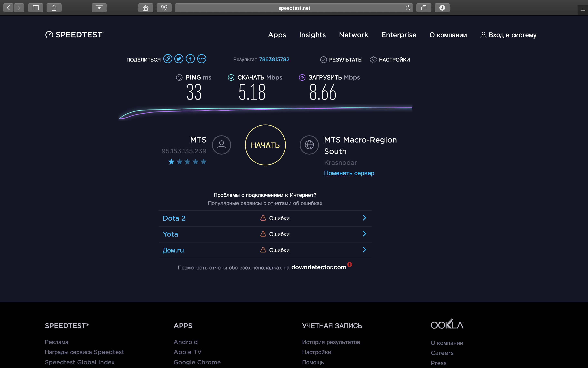Screen dimensions: 588x368
Task: Open Careers footer link
Action: (442, 353)
